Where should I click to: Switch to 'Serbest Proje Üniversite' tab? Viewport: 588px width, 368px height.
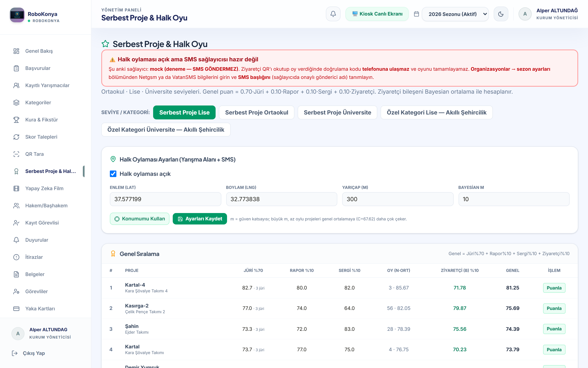pyautogui.click(x=337, y=112)
